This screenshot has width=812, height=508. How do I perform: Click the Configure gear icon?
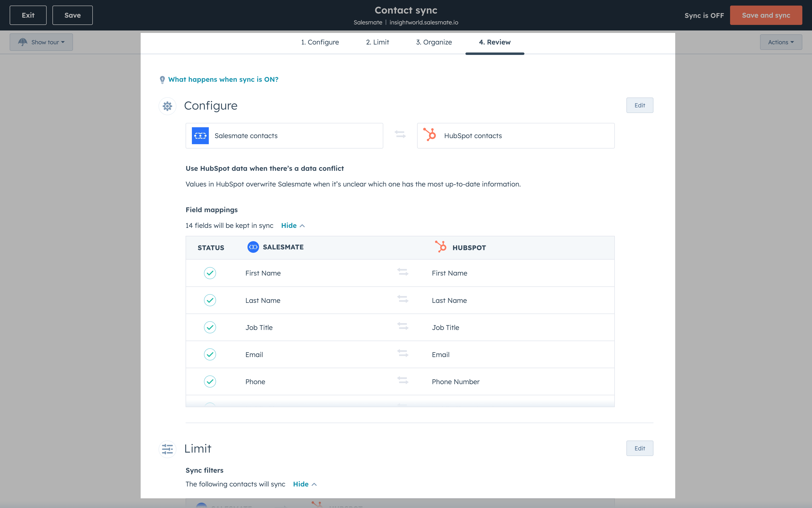pos(167,106)
